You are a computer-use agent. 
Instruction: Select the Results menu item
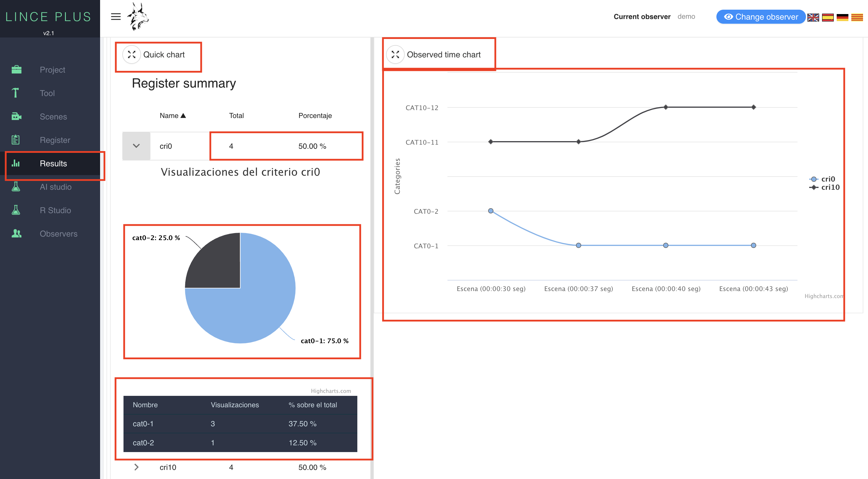coord(50,163)
